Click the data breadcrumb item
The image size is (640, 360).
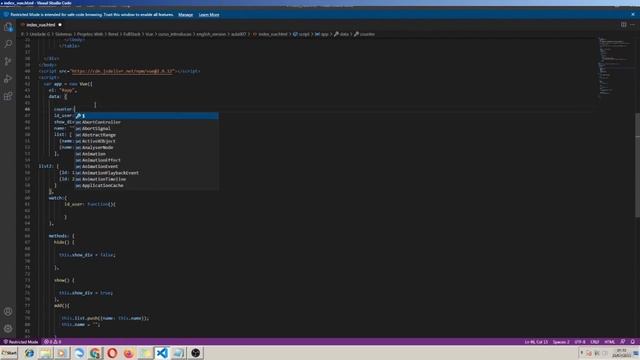342,34
